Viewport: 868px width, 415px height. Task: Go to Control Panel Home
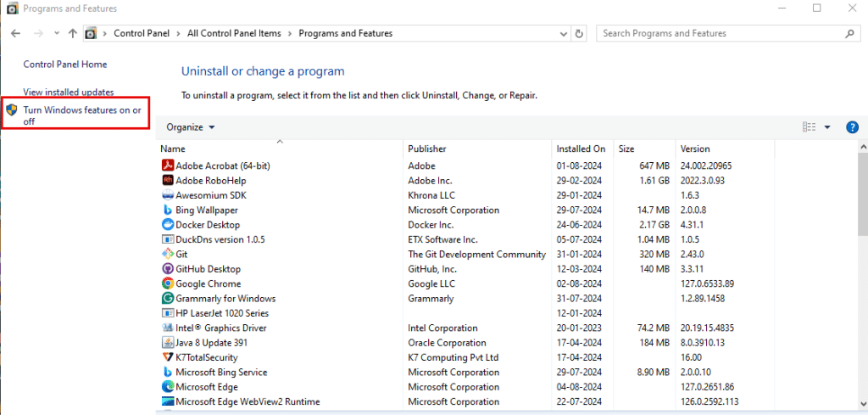click(64, 64)
